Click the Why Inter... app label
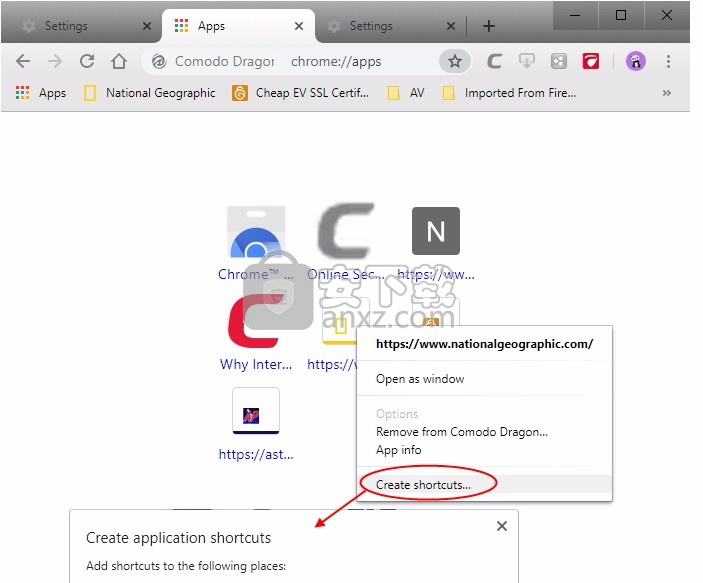Screen dimensions: 703x583 click(x=256, y=364)
